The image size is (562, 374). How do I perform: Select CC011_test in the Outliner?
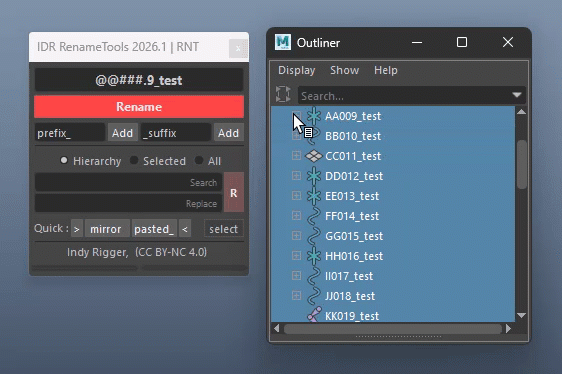(x=353, y=156)
